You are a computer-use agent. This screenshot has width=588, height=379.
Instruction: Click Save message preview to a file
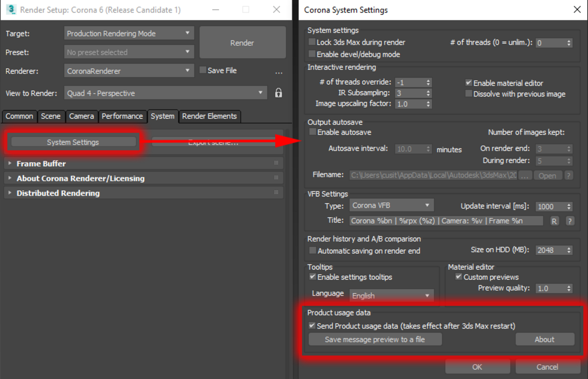[x=375, y=339]
